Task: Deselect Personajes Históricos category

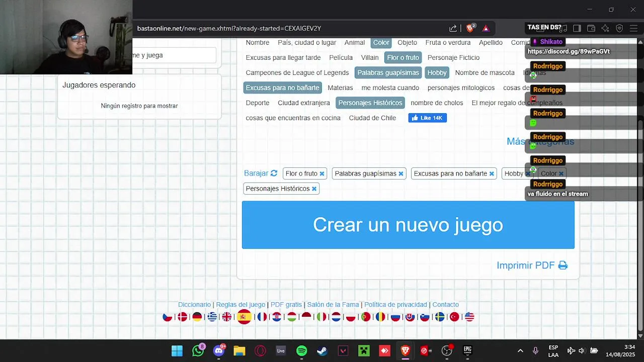Action: tap(370, 103)
